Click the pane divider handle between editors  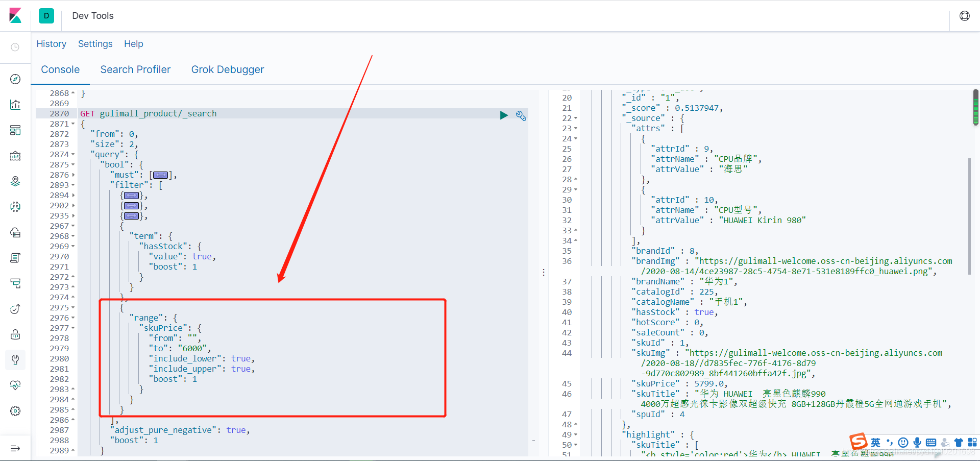tap(544, 273)
